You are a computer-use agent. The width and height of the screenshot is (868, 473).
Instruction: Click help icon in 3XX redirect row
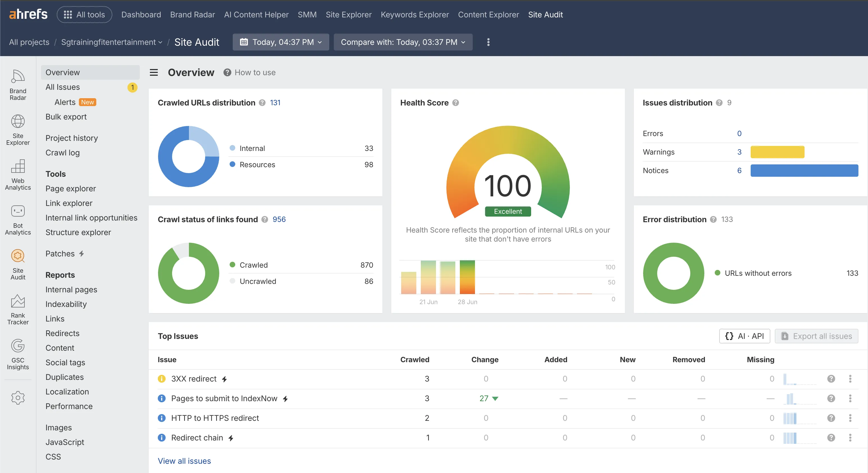pyautogui.click(x=831, y=379)
